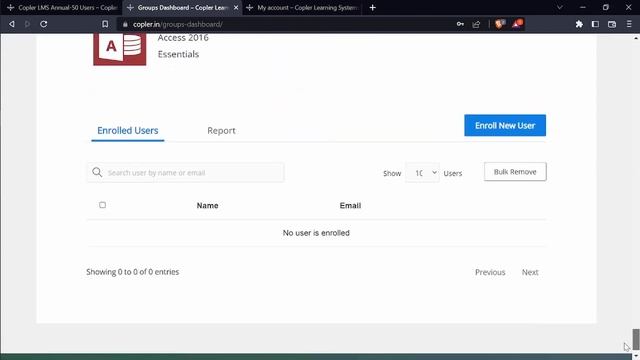Toggle the browser sidebar panel icon
The height and width of the screenshot is (360, 640).
(x=595, y=24)
